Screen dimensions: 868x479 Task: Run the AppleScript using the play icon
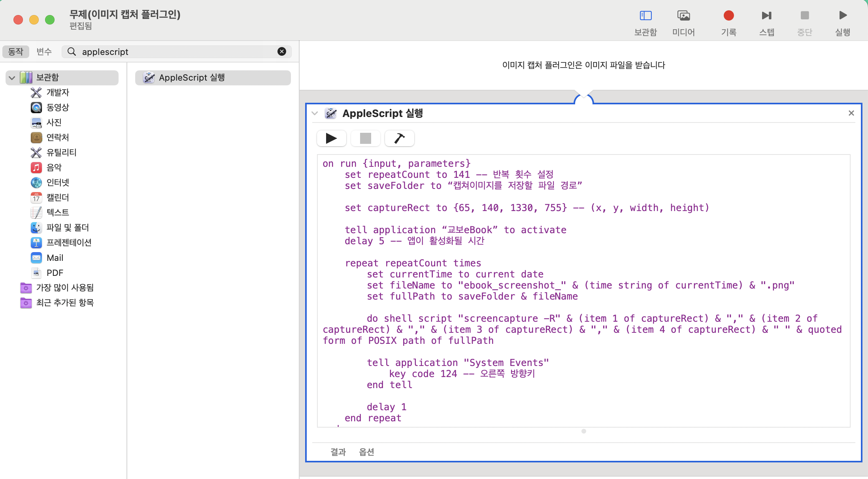[x=331, y=138]
